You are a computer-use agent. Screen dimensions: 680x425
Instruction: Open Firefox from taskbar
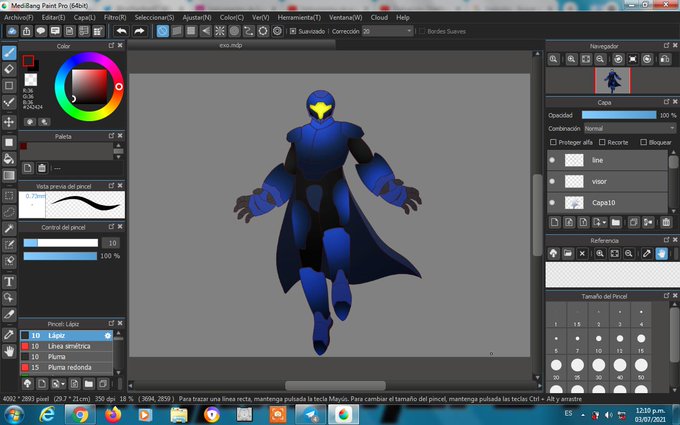113,415
